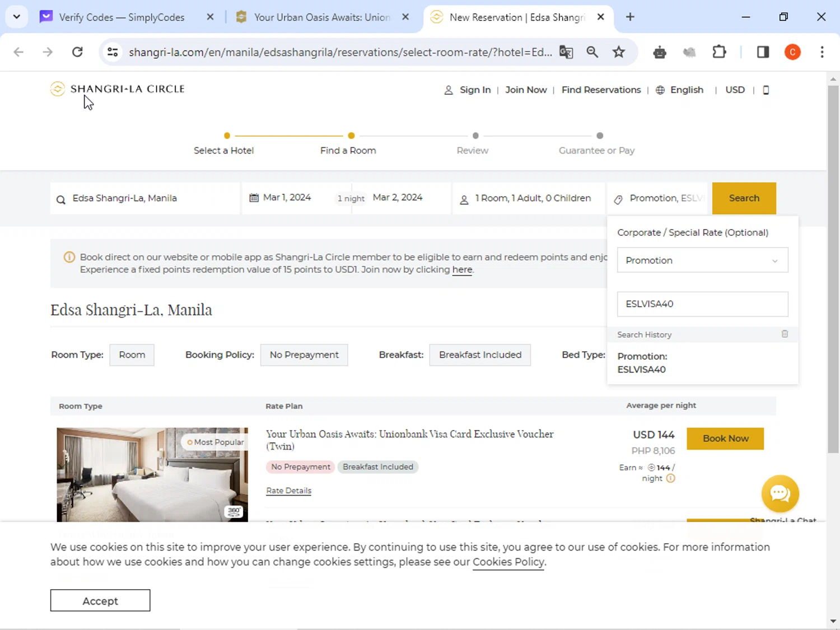840x630 pixels.
Task: Open the USD currency selector
Action: [x=735, y=90]
